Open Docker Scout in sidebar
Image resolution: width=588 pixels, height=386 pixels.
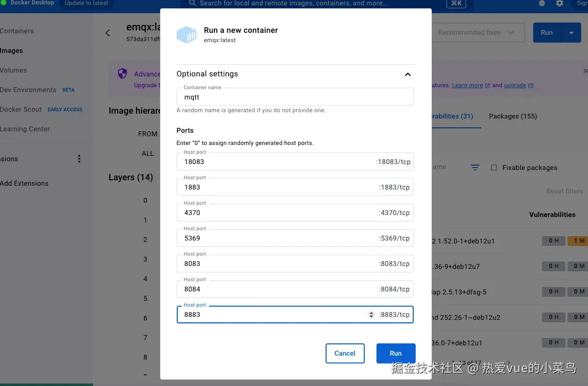[21, 109]
